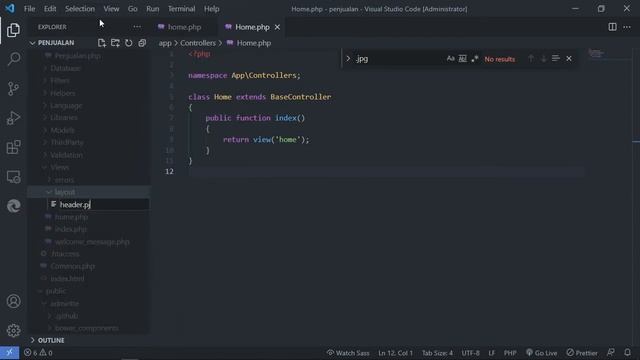Open the Manage gear icon
This screenshot has height=360, width=640.
[13, 330]
